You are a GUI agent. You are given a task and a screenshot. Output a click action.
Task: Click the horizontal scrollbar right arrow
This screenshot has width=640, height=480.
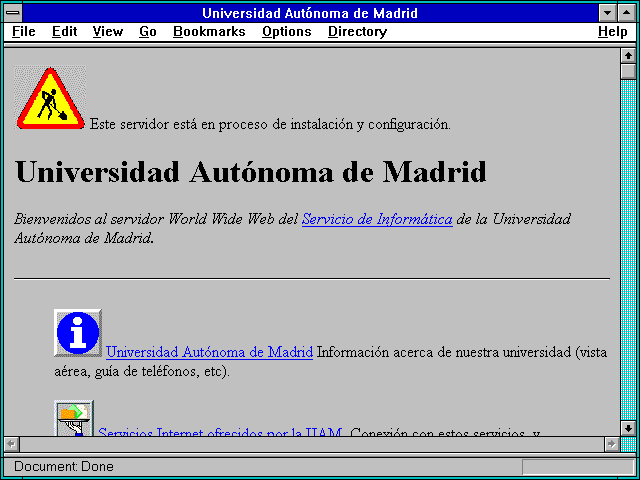coord(612,444)
